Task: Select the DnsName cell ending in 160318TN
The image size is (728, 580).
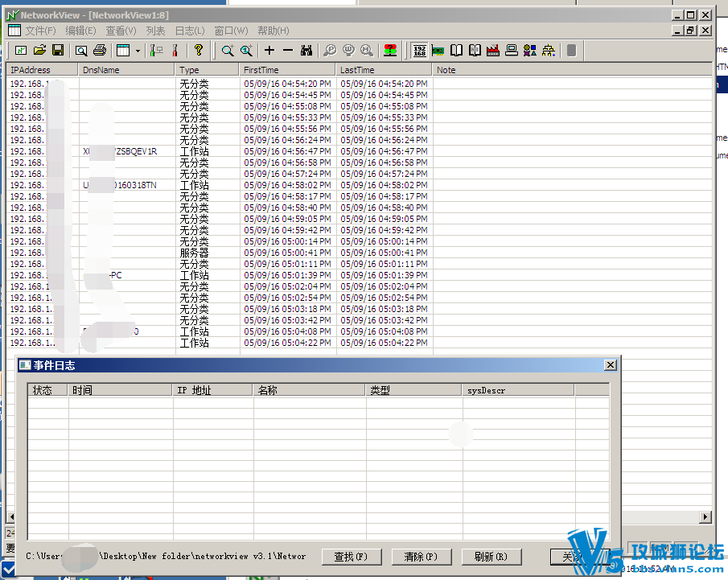Action: click(126, 185)
